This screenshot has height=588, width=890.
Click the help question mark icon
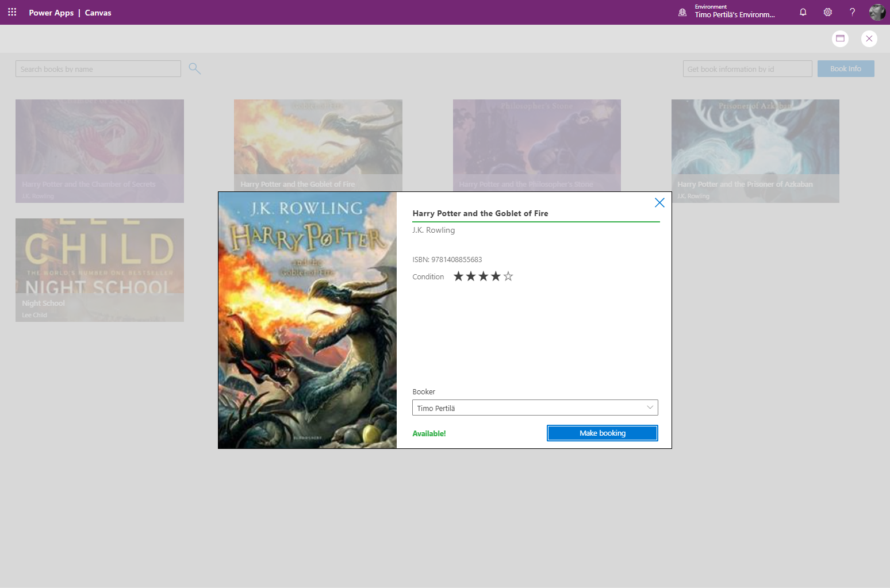(x=852, y=12)
